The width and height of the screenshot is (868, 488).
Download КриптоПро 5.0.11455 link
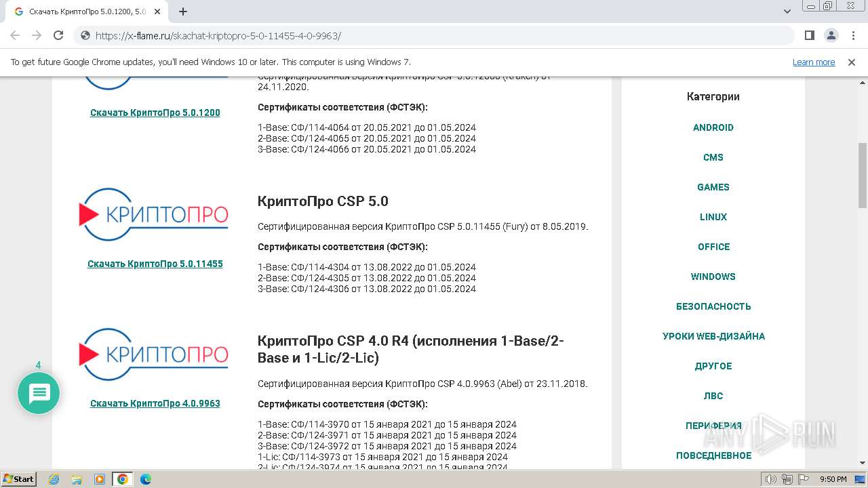(x=155, y=264)
